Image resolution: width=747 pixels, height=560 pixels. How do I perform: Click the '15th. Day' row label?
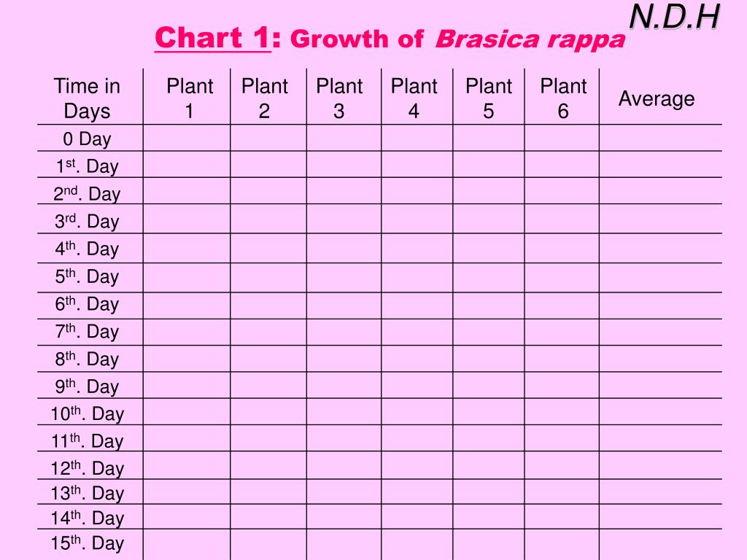pos(88,542)
